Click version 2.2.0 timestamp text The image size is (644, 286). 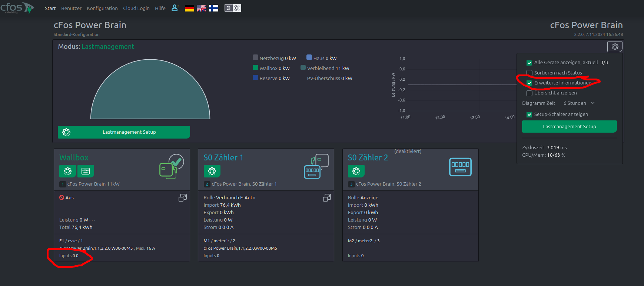pyautogui.click(x=598, y=34)
